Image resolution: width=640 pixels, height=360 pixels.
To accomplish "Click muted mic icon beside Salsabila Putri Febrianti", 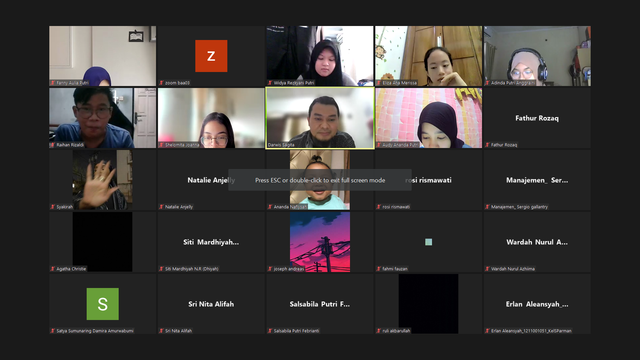I will [x=270, y=331].
